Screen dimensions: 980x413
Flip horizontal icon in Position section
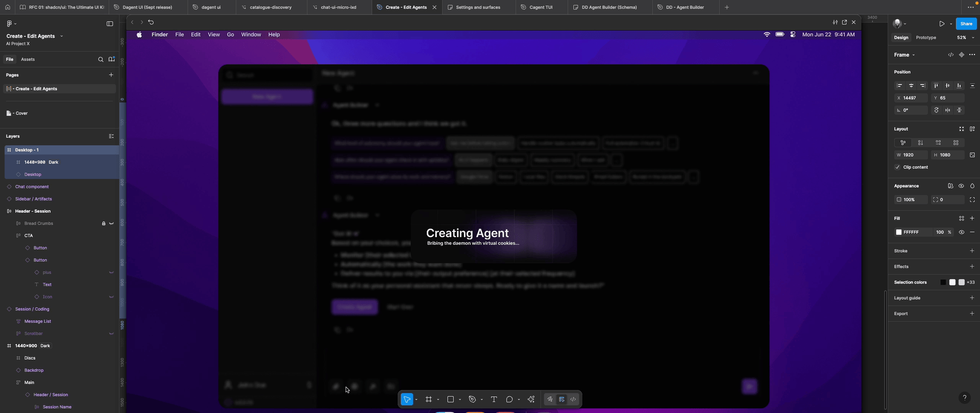tap(948, 110)
